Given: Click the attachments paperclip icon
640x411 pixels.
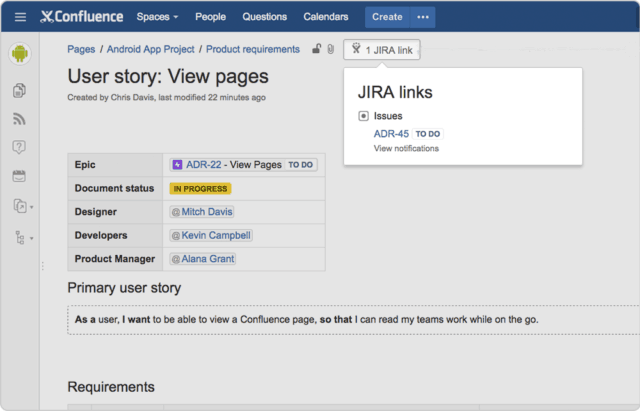Looking at the screenshot, I should (331, 49).
